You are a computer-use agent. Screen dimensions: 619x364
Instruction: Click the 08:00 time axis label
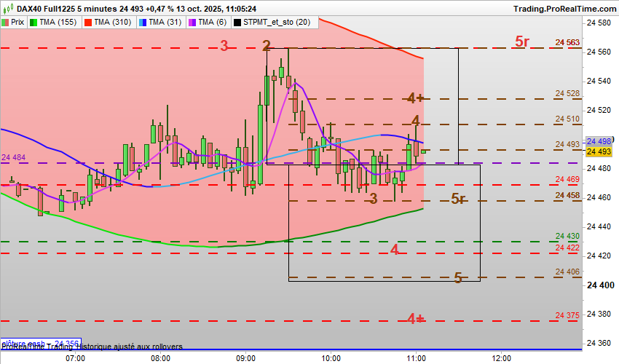click(160, 358)
